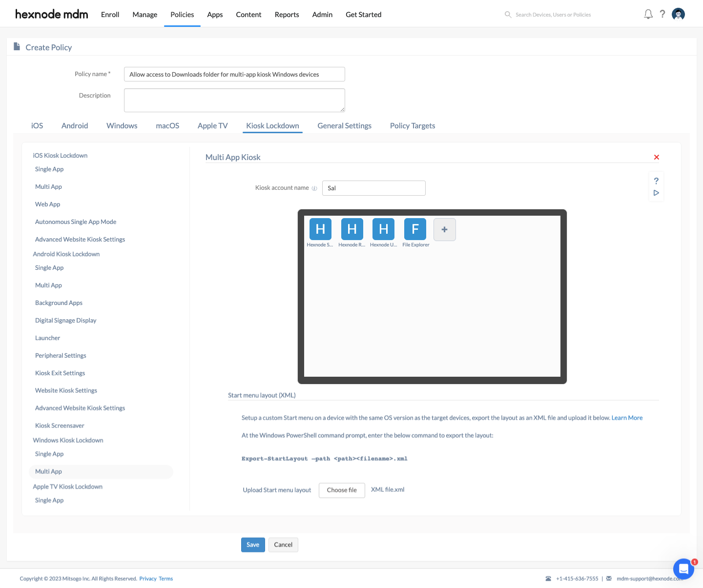Open the help icon beside Multi App Kiosk panel
The width and height of the screenshot is (703, 588).
(656, 181)
